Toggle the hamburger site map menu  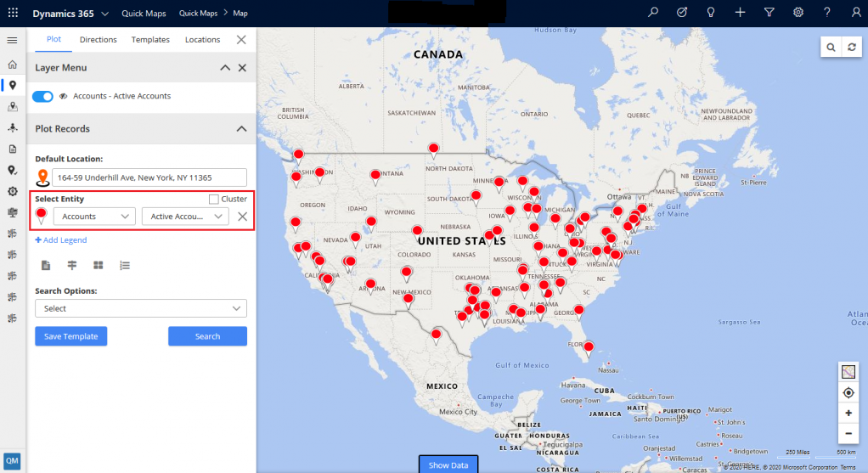12,41
